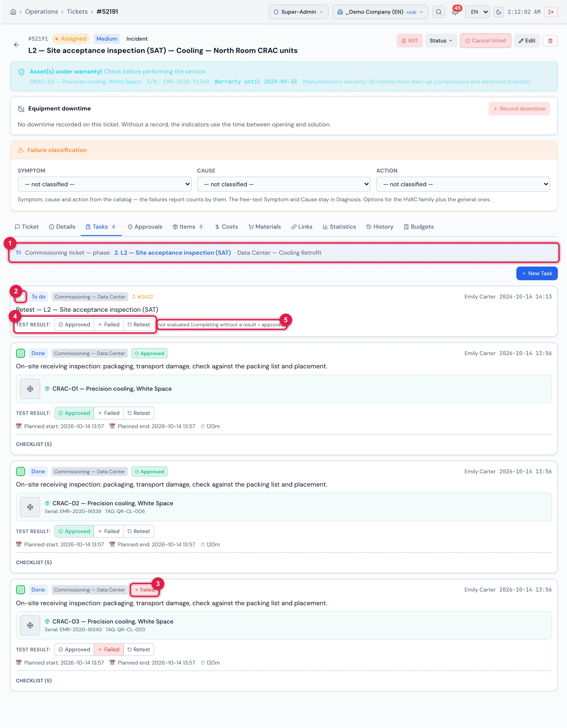Open Tickets in the breadcrumb

pyautogui.click(x=77, y=12)
